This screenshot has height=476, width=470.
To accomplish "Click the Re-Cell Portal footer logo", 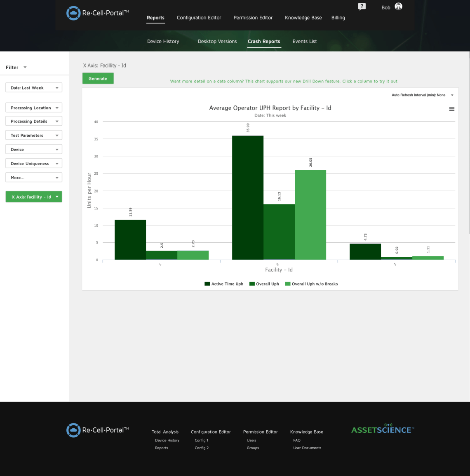I will coord(98,430).
